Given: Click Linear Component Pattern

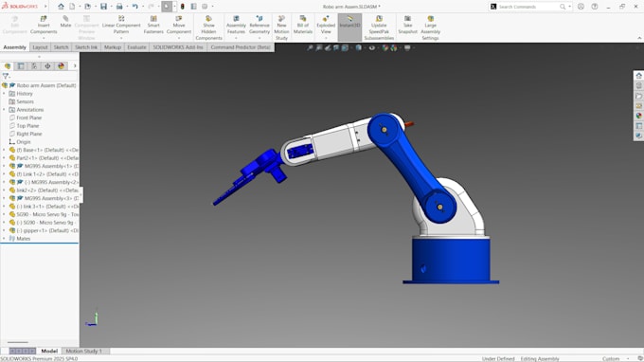Looking at the screenshot, I should coord(121,25).
